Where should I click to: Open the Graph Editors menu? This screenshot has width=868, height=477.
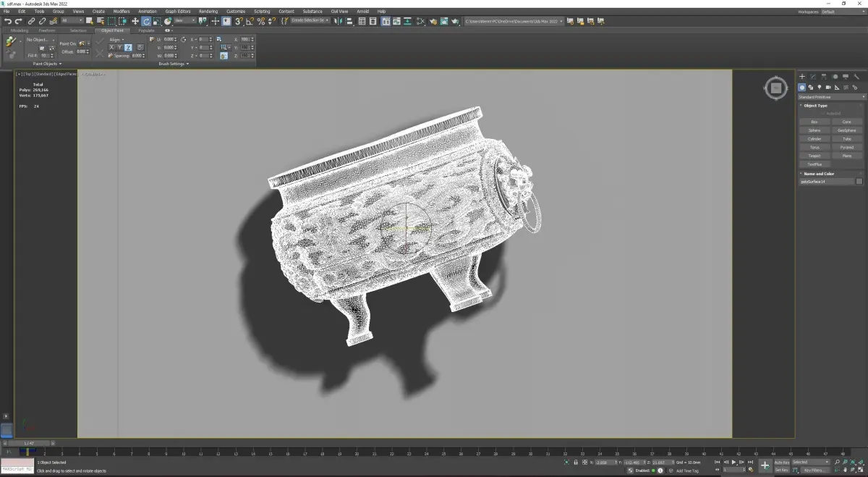178,12
